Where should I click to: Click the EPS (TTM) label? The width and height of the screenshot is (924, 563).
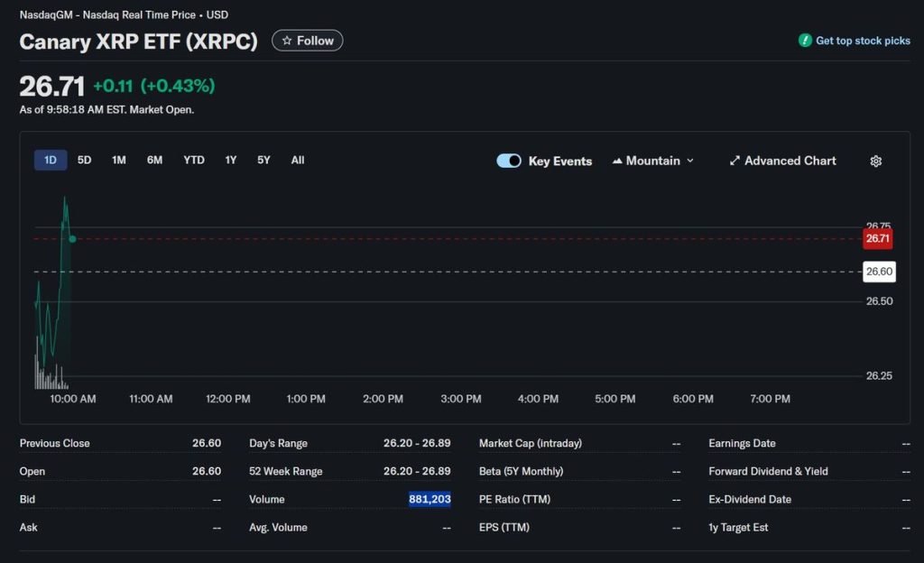point(504,528)
